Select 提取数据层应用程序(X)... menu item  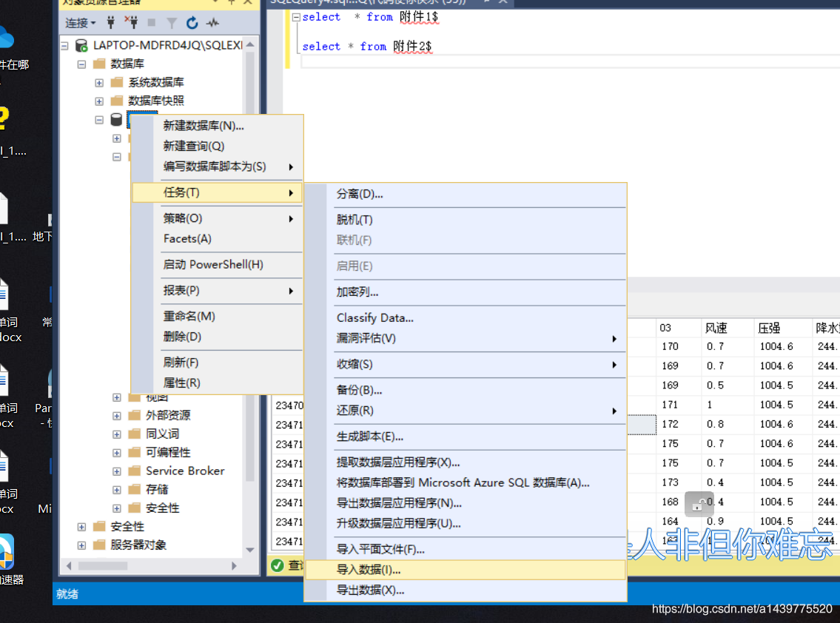click(465, 463)
